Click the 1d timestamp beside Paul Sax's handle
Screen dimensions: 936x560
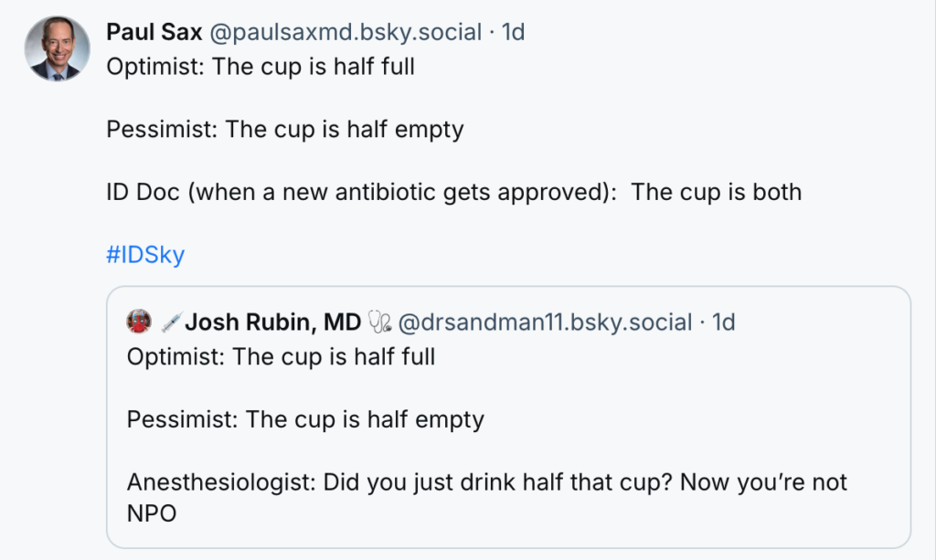click(514, 33)
